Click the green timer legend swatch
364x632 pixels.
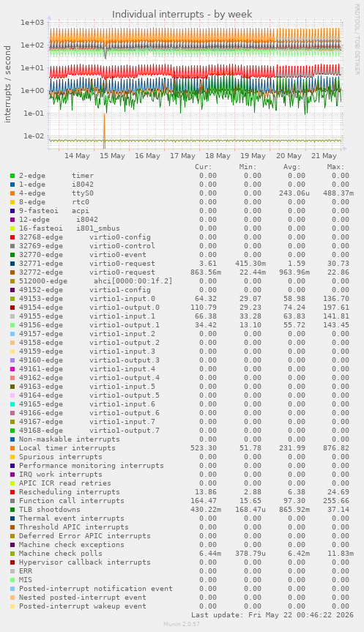click(x=12, y=176)
